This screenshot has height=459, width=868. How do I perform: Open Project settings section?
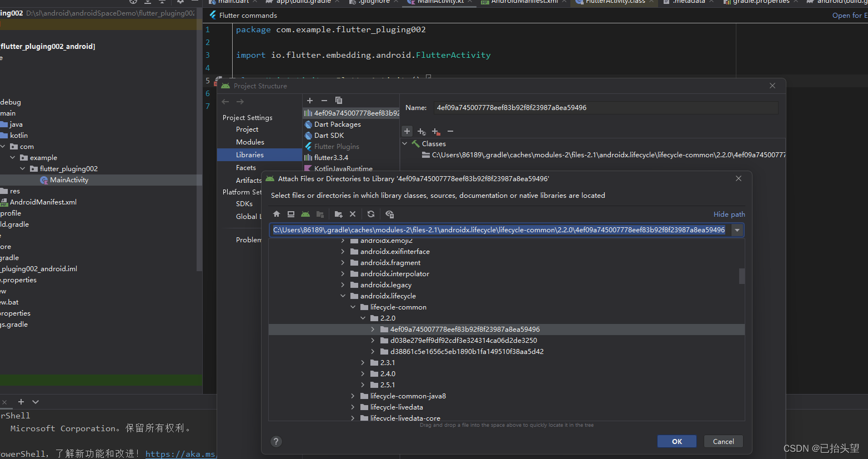coord(247,129)
